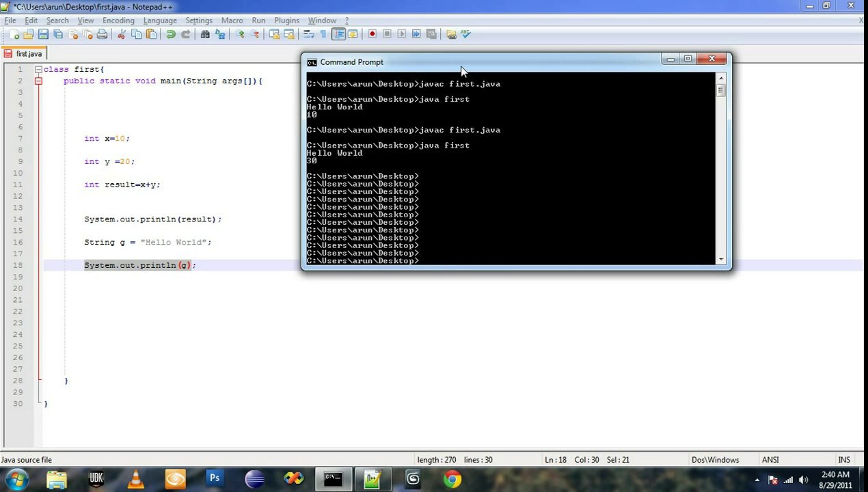Open the Window menu

[x=322, y=20]
